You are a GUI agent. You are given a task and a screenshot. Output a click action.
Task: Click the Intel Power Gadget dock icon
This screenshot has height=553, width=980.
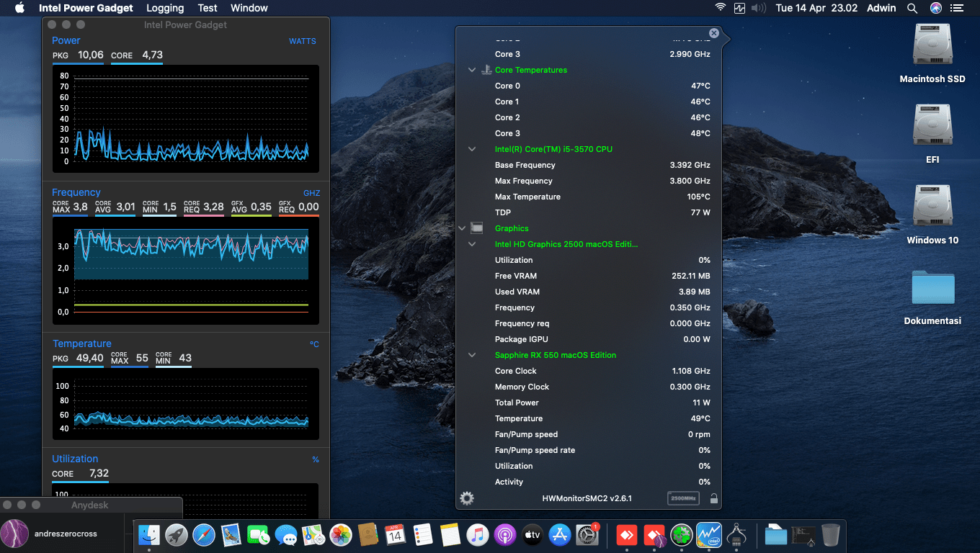(708, 535)
